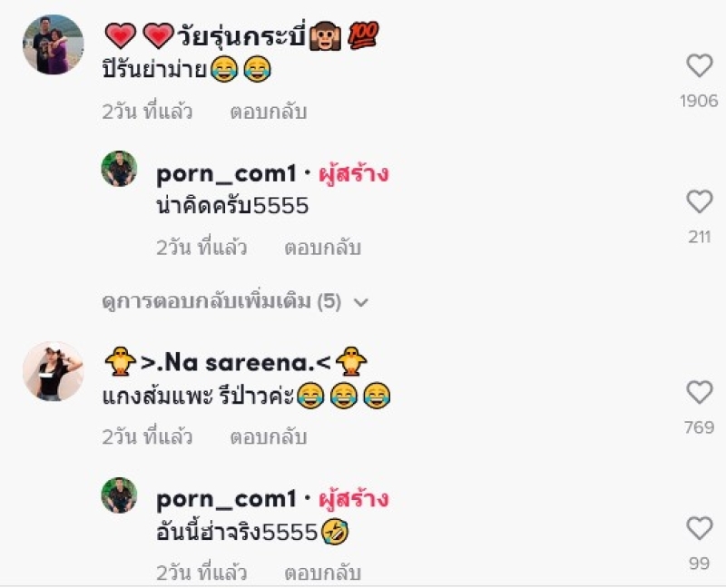Viewport: 726px width, 588px height.
Task: Expand the 5 more replies
Action: [221, 301]
